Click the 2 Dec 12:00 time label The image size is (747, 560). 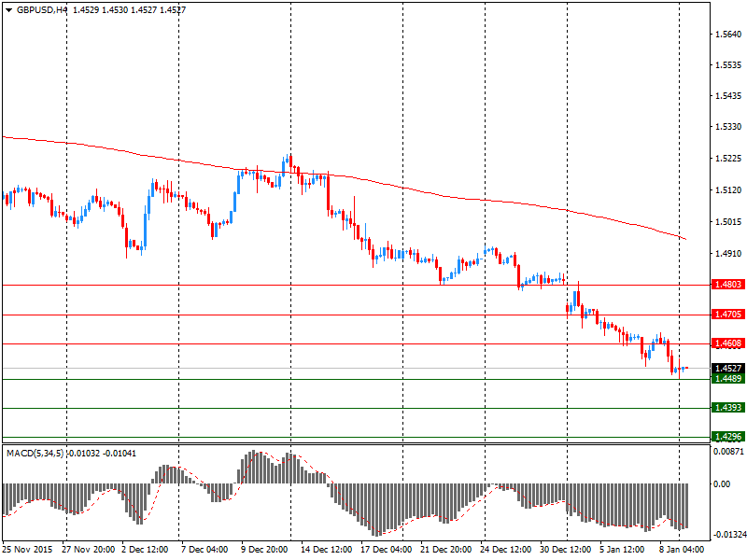point(145,550)
